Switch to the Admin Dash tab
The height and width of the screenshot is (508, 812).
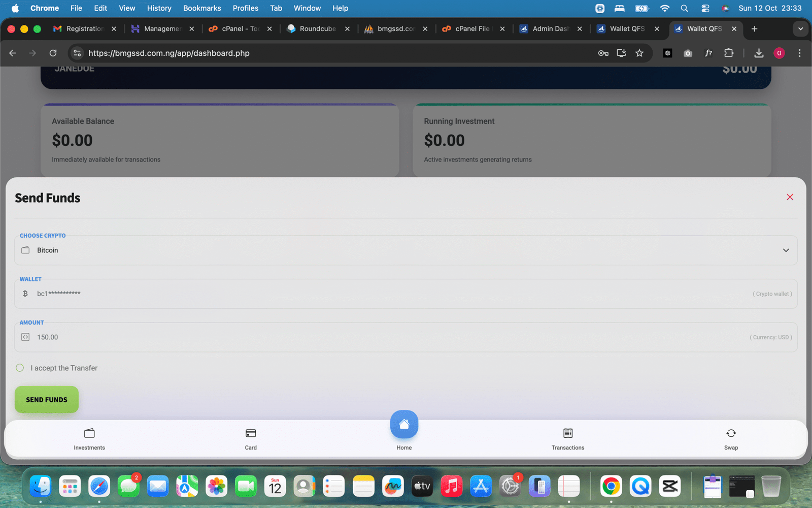point(550,29)
